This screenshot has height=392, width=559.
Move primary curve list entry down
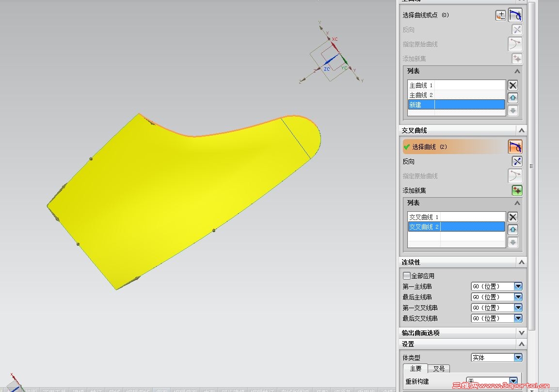click(x=512, y=110)
